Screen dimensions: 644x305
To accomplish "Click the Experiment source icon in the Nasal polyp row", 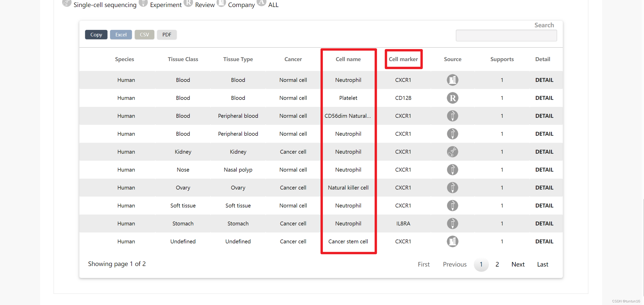I will coord(452,170).
